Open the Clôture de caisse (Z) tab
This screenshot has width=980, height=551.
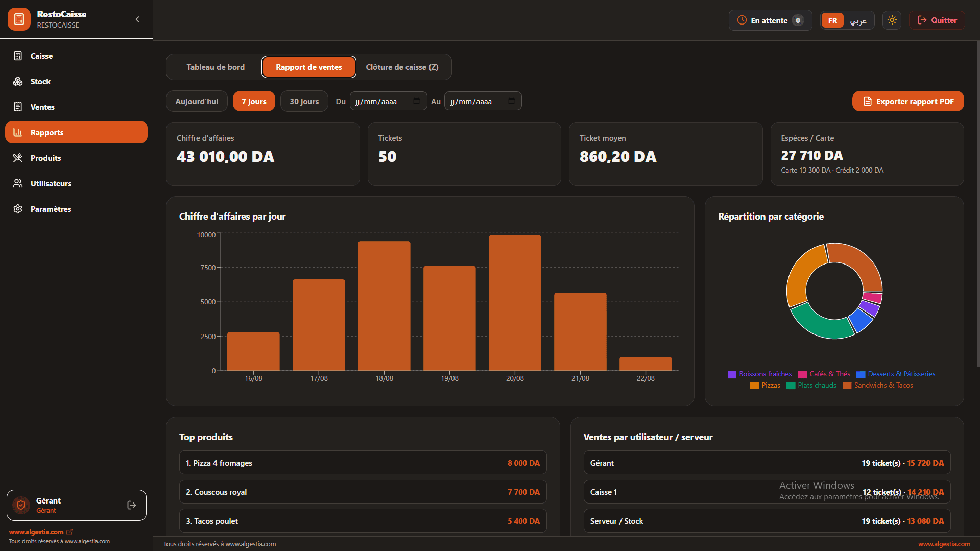pyautogui.click(x=402, y=67)
